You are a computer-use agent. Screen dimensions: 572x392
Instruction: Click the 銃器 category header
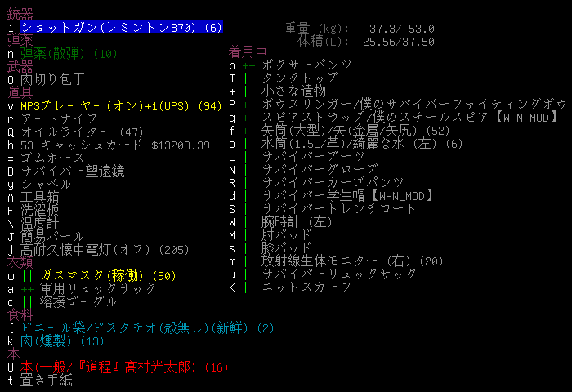click(20, 15)
